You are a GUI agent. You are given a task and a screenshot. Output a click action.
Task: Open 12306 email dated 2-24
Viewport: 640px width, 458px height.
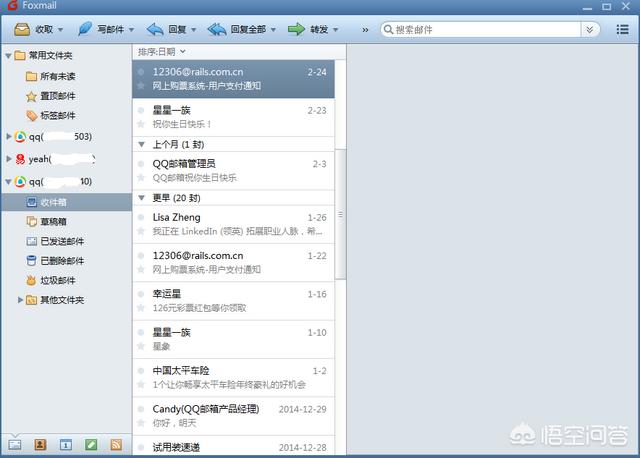[233, 79]
